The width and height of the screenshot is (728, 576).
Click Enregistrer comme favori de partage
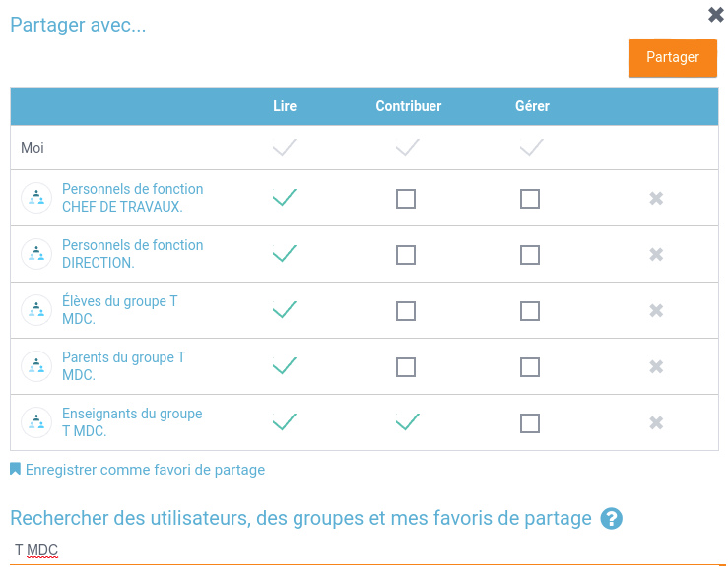coord(145,470)
